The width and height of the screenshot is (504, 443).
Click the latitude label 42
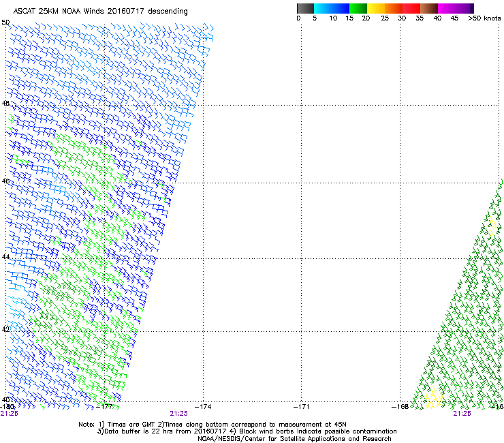(x=5, y=329)
